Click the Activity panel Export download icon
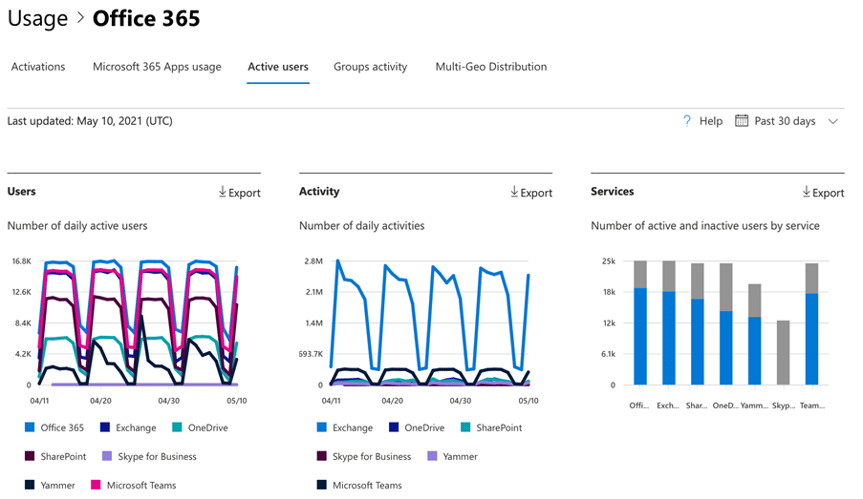The image size is (863, 499). pos(514,191)
